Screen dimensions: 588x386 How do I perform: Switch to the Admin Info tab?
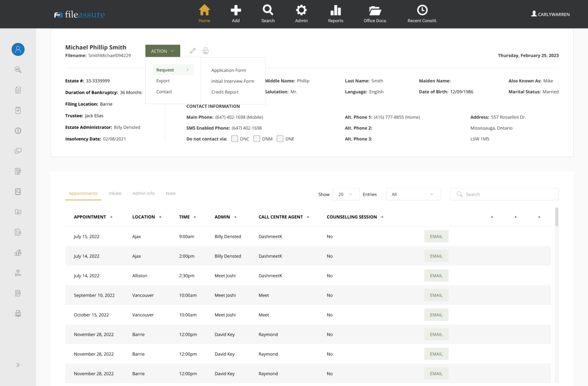(x=143, y=193)
